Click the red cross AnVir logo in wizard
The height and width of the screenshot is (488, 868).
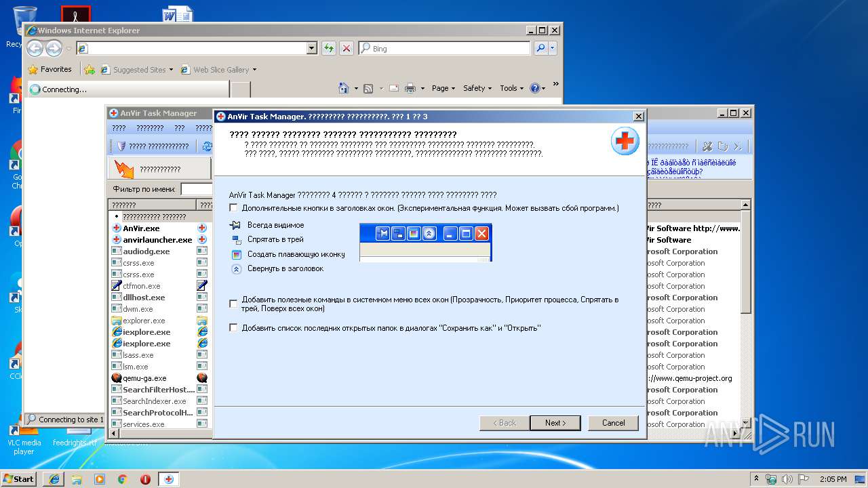pyautogui.click(x=625, y=141)
